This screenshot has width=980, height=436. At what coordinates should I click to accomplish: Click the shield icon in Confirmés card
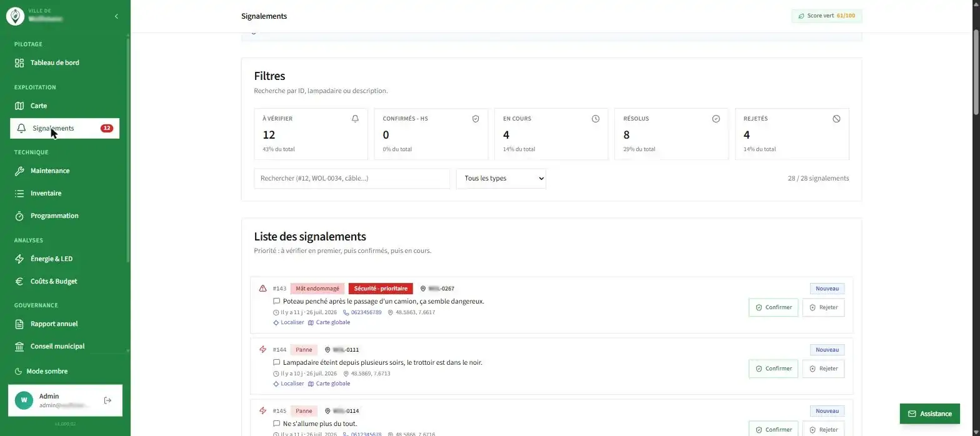(476, 119)
